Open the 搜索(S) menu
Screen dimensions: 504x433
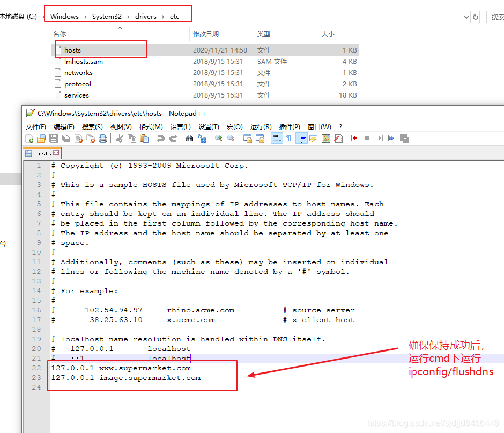click(92, 127)
